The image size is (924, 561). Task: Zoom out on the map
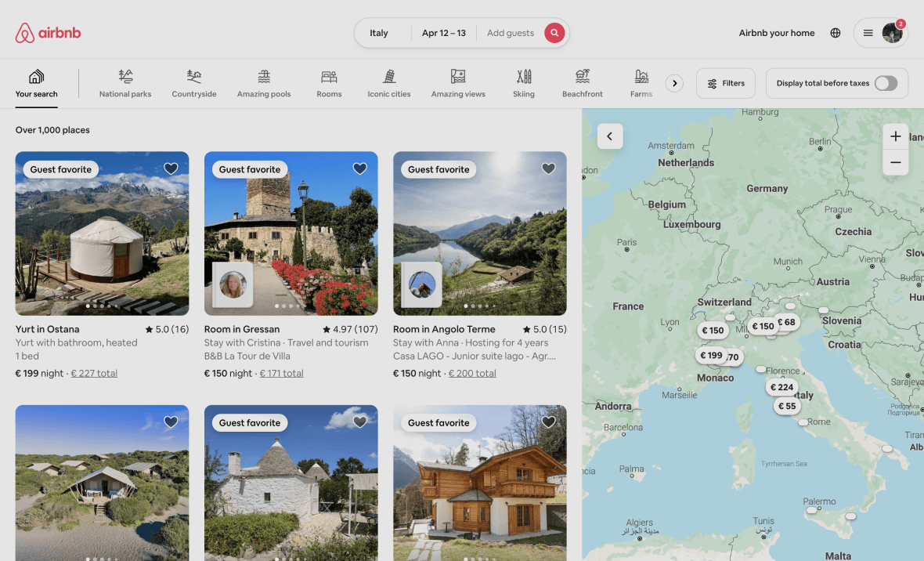895,162
